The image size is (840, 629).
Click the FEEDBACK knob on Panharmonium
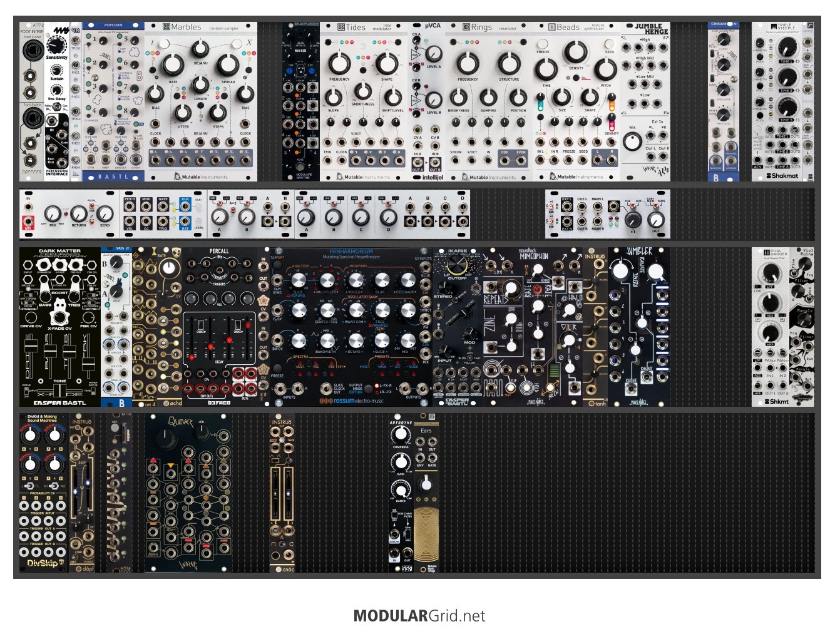tap(408, 280)
